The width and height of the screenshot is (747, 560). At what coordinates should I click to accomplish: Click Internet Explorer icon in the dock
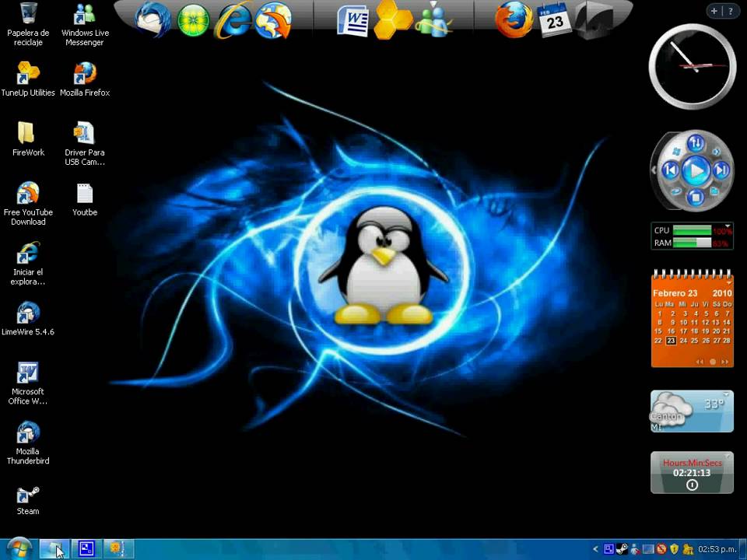pyautogui.click(x=233, y=20)
